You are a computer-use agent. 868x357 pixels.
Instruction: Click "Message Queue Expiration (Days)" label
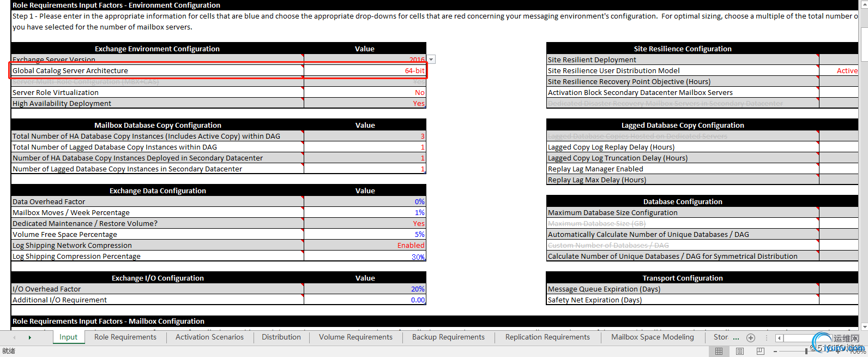(604, 289)
